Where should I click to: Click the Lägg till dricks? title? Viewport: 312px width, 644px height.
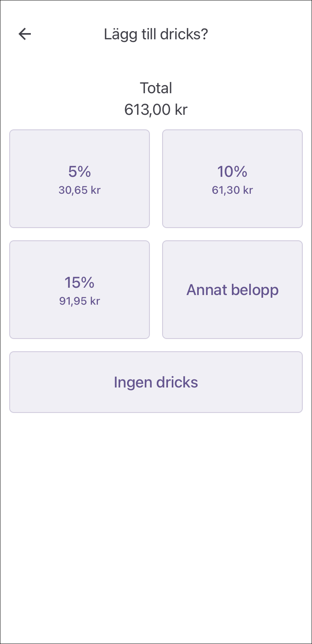click(x=156, y=34)
